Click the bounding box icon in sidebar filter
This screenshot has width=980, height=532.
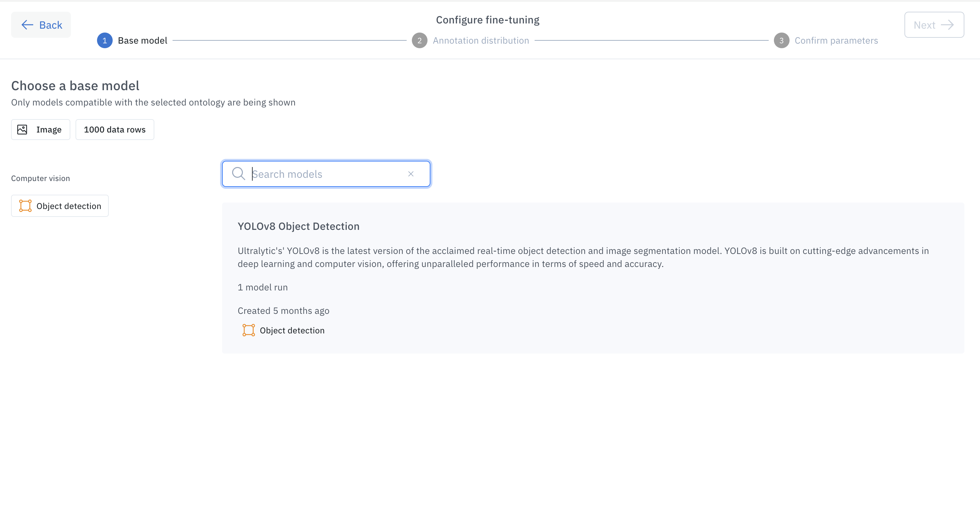pos(25,206)
